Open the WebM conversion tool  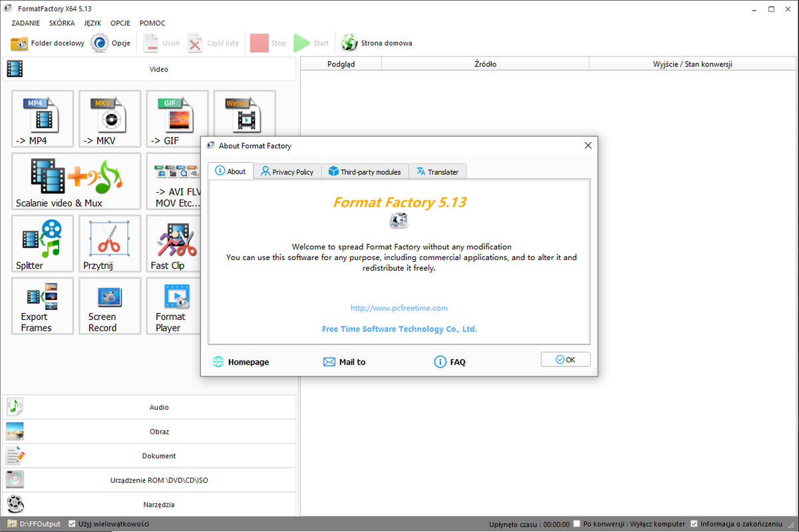click(244, 113)
